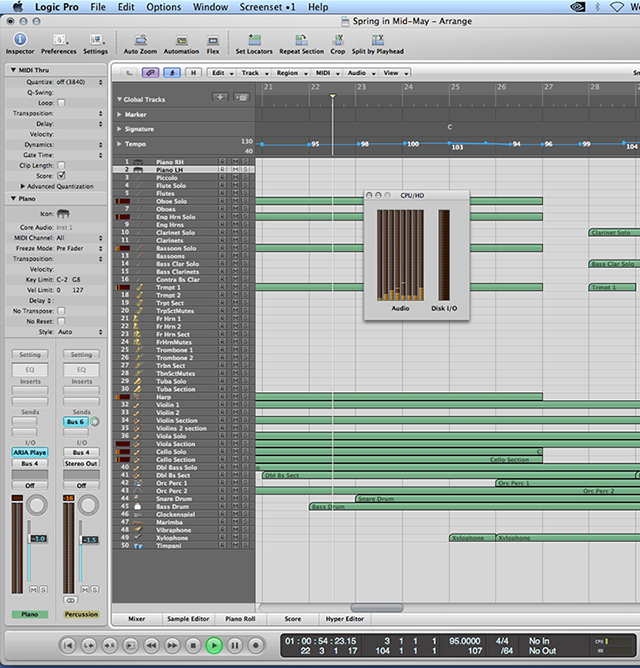640x668 pixels.
Task: Click the Piano channel volume fader
Action: (x=37, y=539)
